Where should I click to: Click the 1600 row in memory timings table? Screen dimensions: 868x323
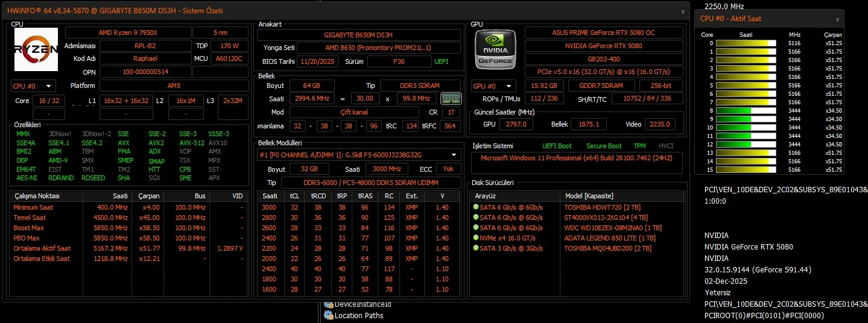point(359,289)
